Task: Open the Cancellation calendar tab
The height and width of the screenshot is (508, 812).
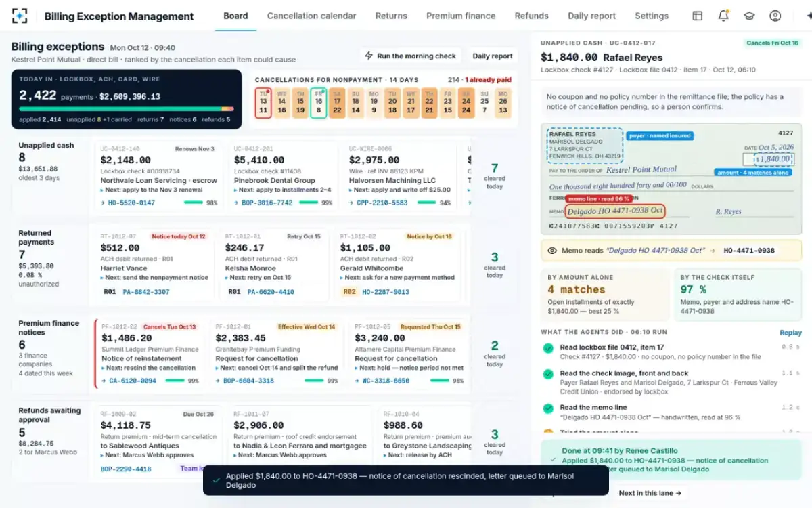Action: point(311,16)
